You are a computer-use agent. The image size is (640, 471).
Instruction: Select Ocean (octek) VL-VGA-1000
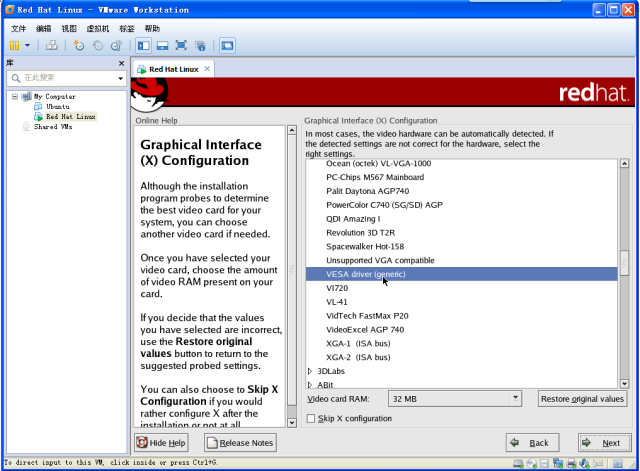click(461, 164)
